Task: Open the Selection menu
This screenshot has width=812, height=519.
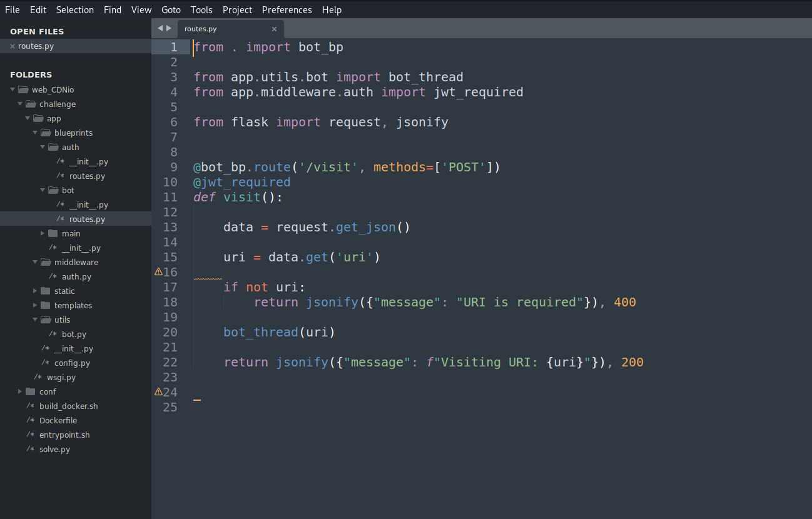Action: tap(74, 10)
